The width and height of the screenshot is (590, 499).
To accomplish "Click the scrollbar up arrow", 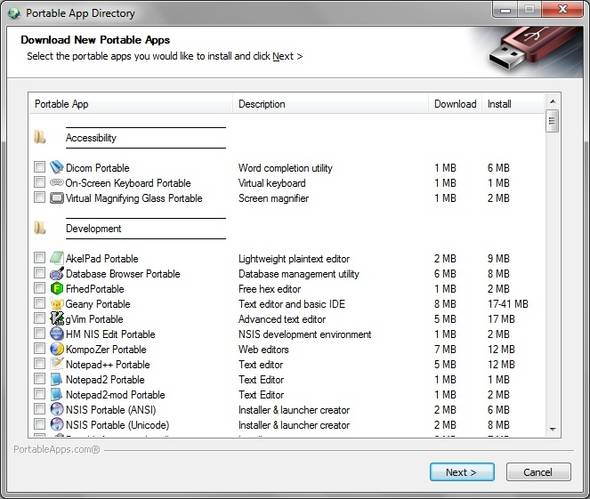I will click(x=552, y=101).
